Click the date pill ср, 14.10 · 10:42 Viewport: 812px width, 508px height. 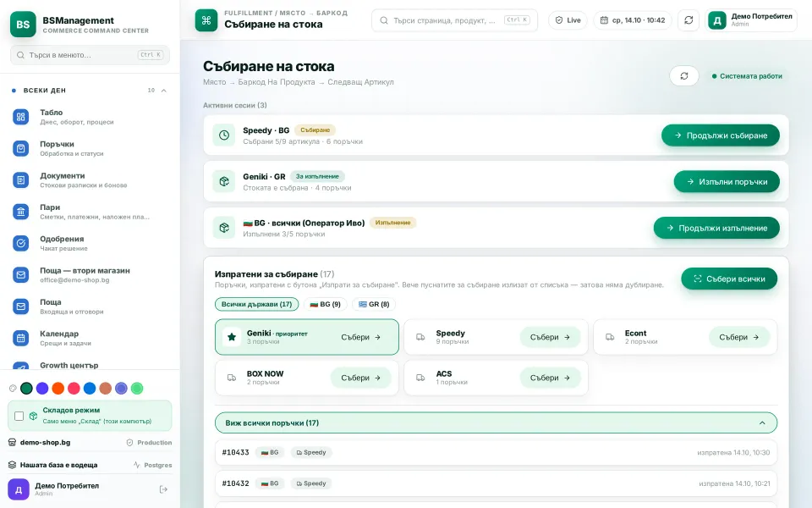[x=633, y=20]
